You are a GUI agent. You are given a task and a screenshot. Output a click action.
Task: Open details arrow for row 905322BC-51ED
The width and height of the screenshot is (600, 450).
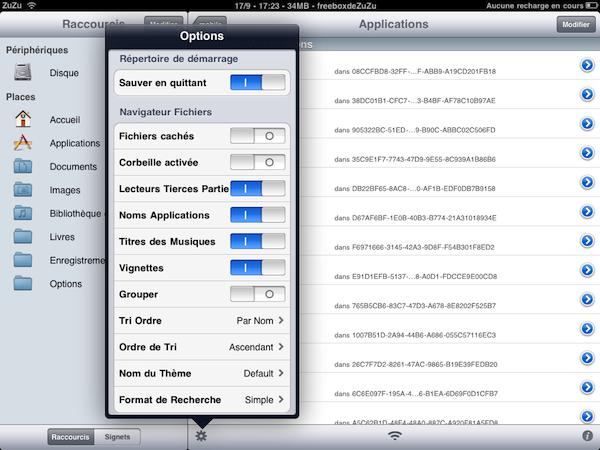click(587, 124)
